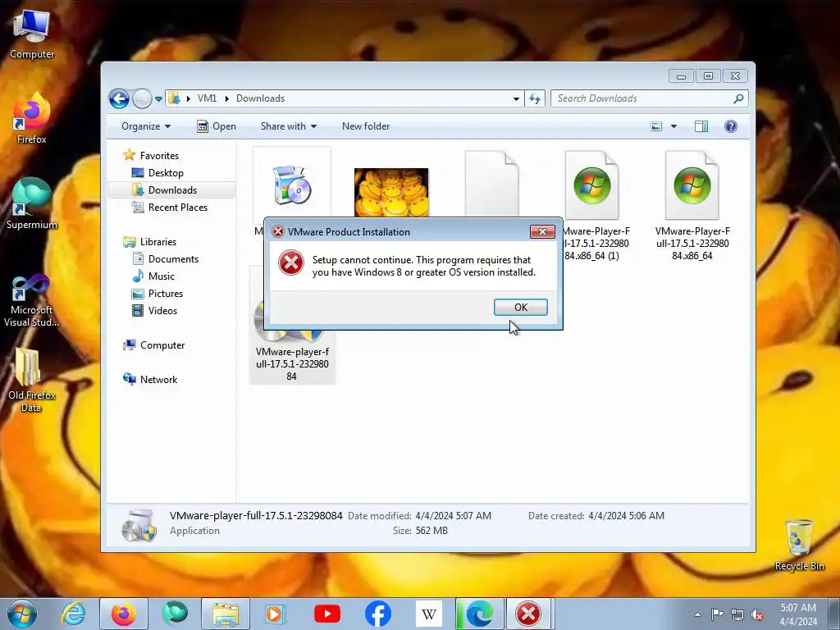Open Explorer help with the question mark icon

coord(730,126)
